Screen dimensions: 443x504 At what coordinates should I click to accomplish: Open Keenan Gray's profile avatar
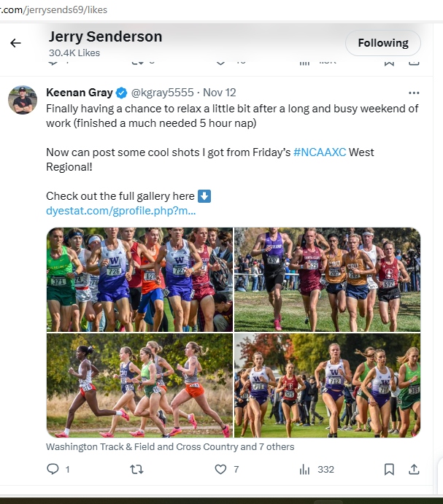pyautogui.click(x=23, y=100)
